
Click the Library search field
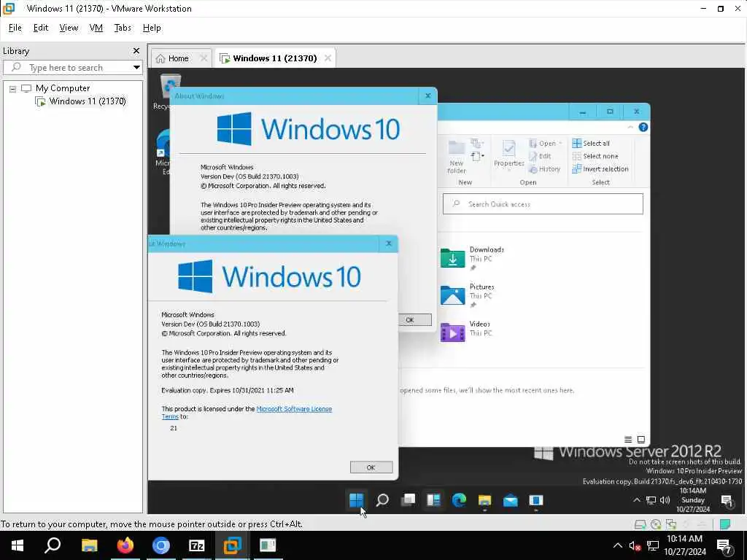73,67
